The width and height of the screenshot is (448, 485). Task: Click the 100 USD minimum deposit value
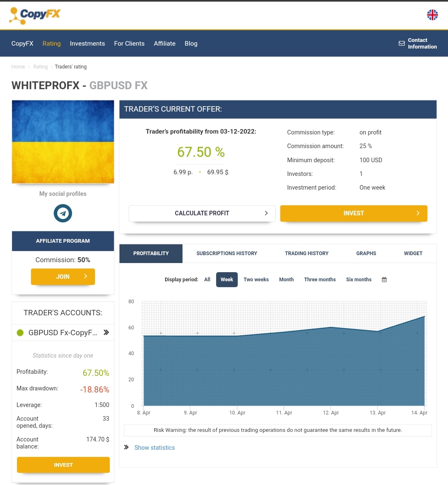pos(371,160)
